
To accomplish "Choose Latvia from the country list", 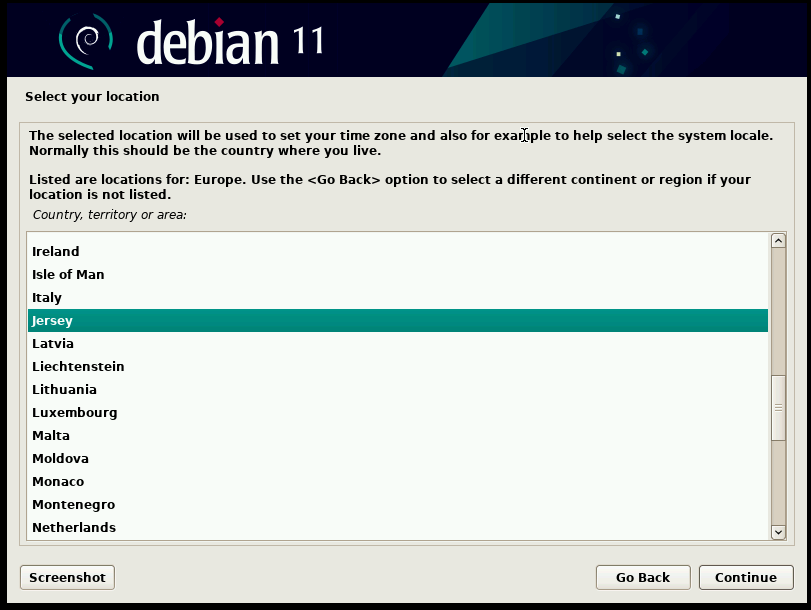I will tap(397, 344).
